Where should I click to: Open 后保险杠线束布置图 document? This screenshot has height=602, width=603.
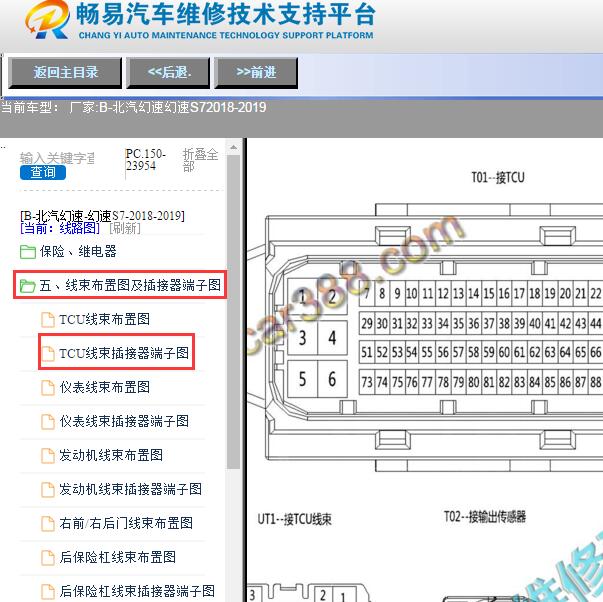118,557
